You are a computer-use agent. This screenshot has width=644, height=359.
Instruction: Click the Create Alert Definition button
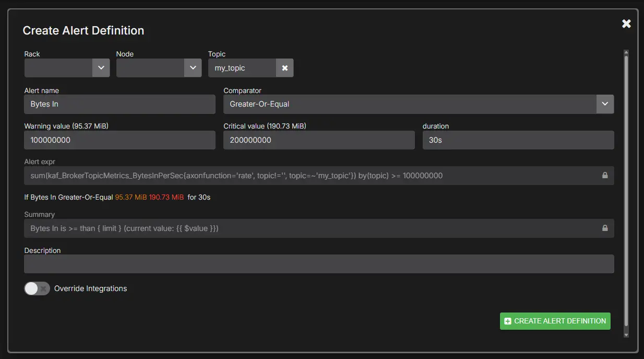click(x=555, y=321)
